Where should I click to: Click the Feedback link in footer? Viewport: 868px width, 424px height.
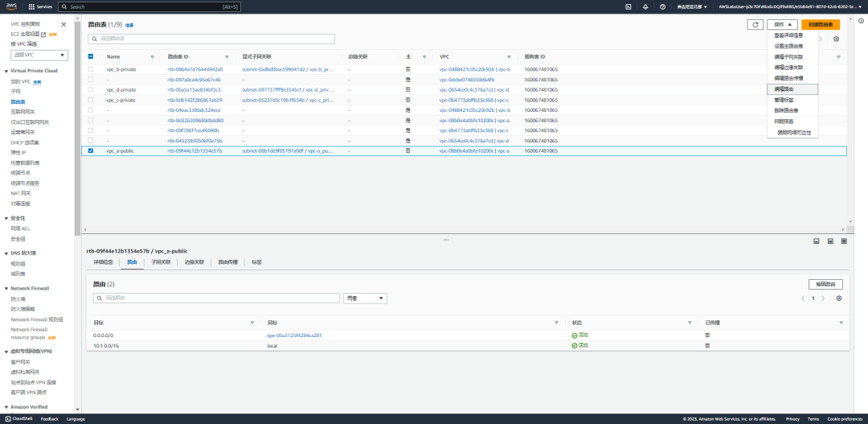[49, 419]
